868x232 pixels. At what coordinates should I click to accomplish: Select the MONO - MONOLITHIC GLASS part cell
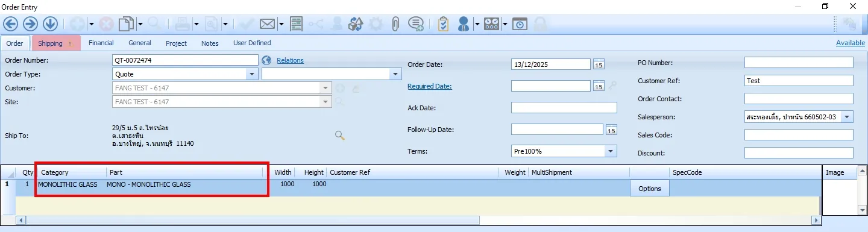point(185,184)
